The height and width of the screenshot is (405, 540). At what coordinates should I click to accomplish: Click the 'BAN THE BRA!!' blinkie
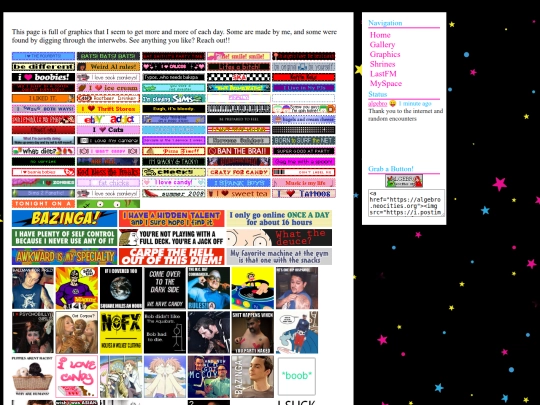click(x=238, y=151)
